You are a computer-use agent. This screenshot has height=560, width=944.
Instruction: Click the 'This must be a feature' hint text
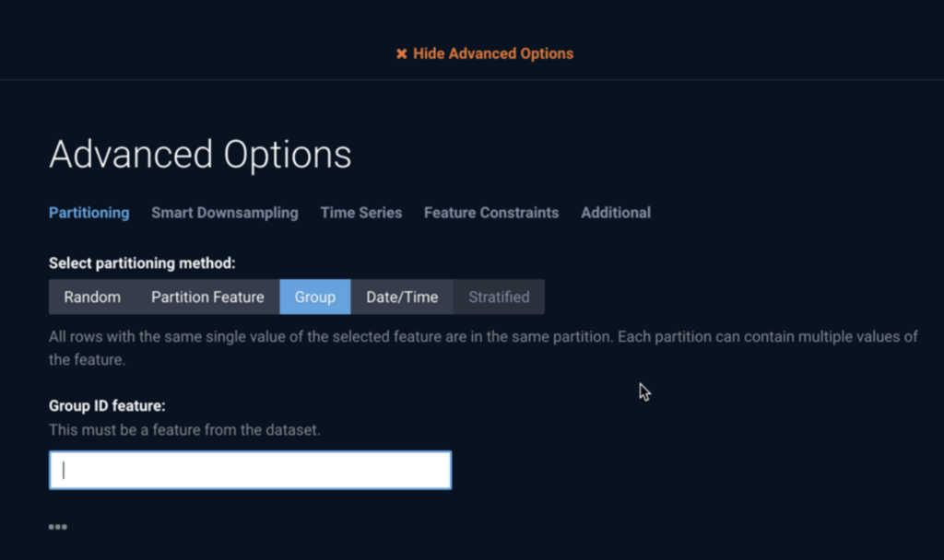184,430
